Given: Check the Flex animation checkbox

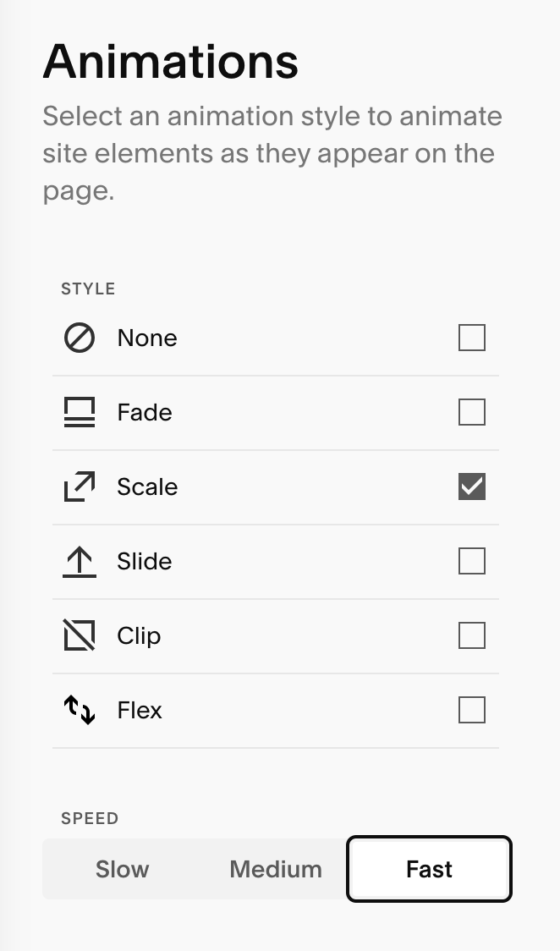Looking at the screenshot, I should click(472, 710).
